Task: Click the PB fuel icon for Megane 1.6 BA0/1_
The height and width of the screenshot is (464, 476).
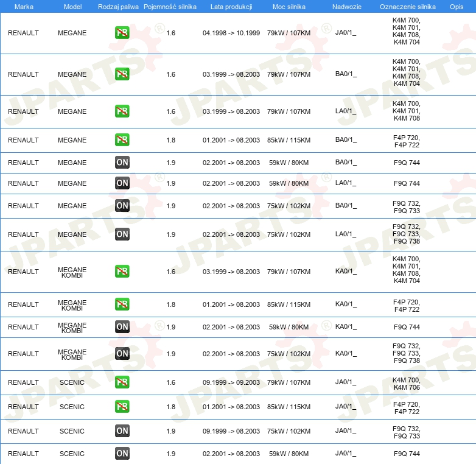Action: [x=122, y=74]
